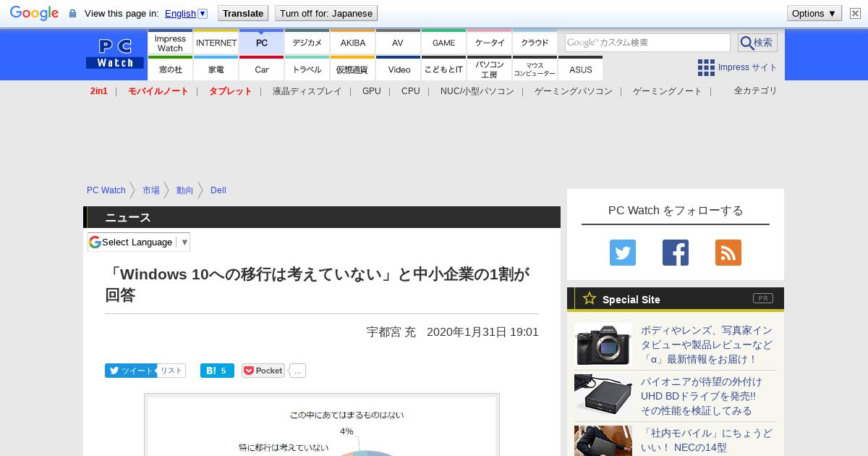Open the English language dropdown
The width and height of the screenshot is (868, 456).
(x=186, y=14)
